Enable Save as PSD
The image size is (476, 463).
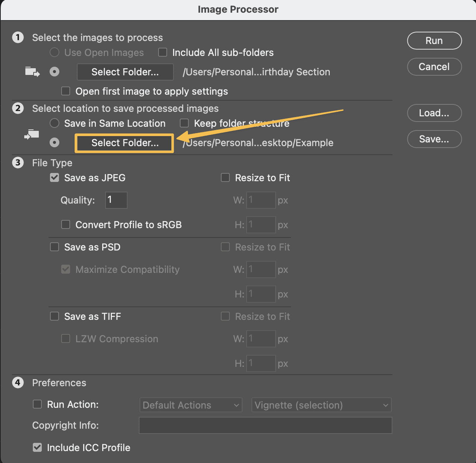[x=54, y=247]
